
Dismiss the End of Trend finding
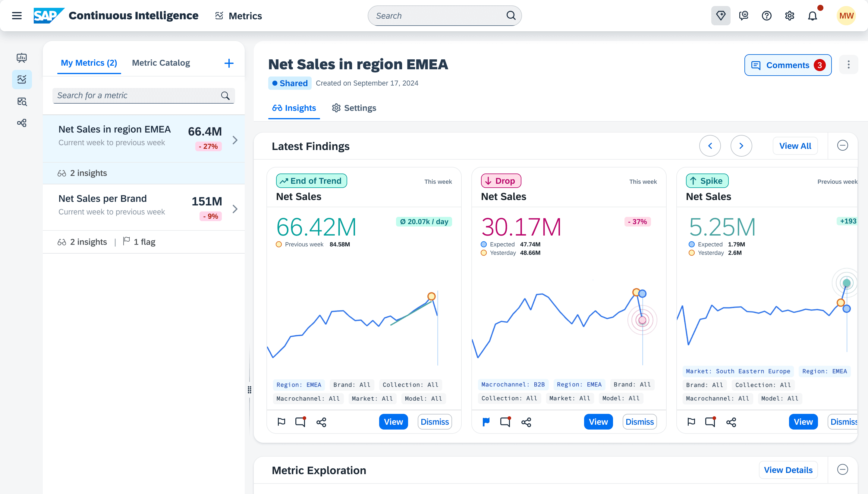[435, 422]
